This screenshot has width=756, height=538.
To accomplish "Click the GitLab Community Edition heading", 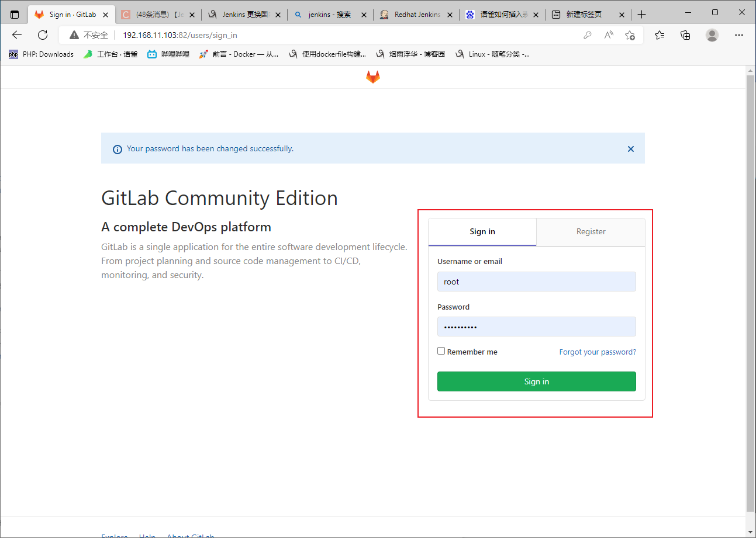I will 219,198.
